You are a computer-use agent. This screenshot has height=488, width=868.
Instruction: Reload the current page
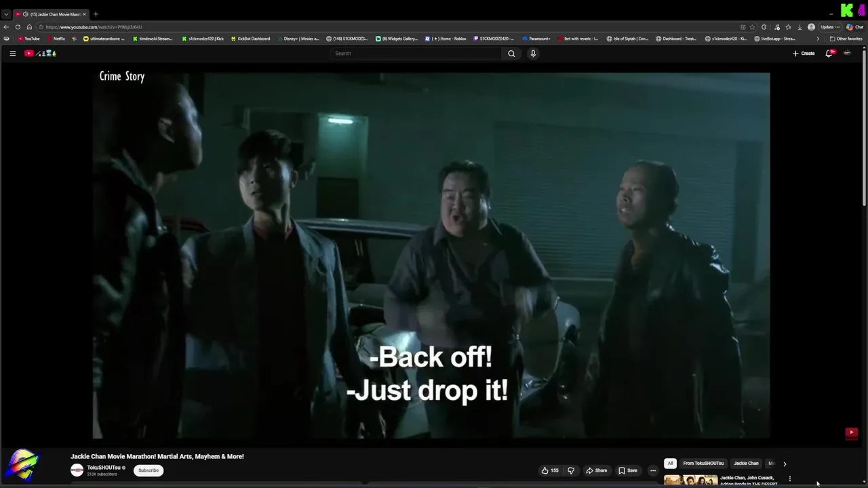pos(18,27)
